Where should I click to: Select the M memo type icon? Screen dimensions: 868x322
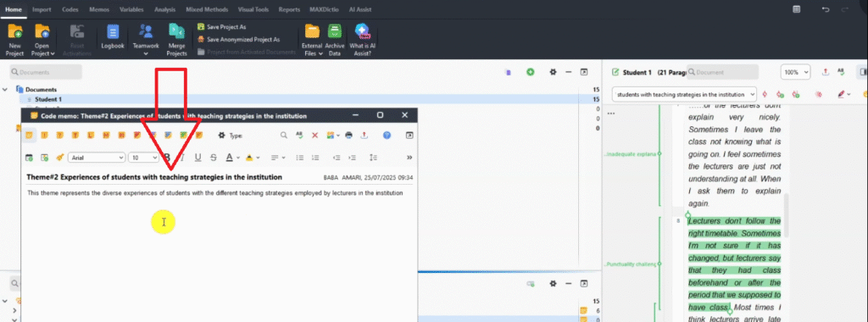click(106, 135)
